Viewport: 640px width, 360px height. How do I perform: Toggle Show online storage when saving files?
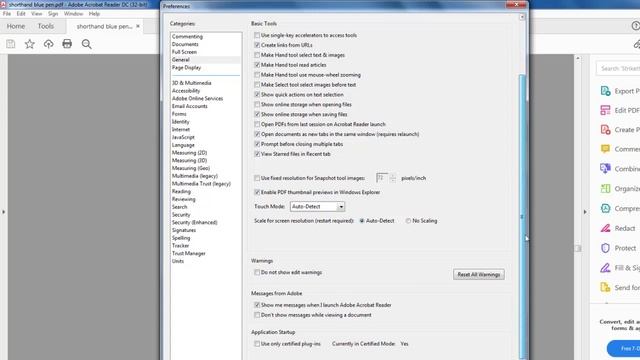tap(257, 114)
